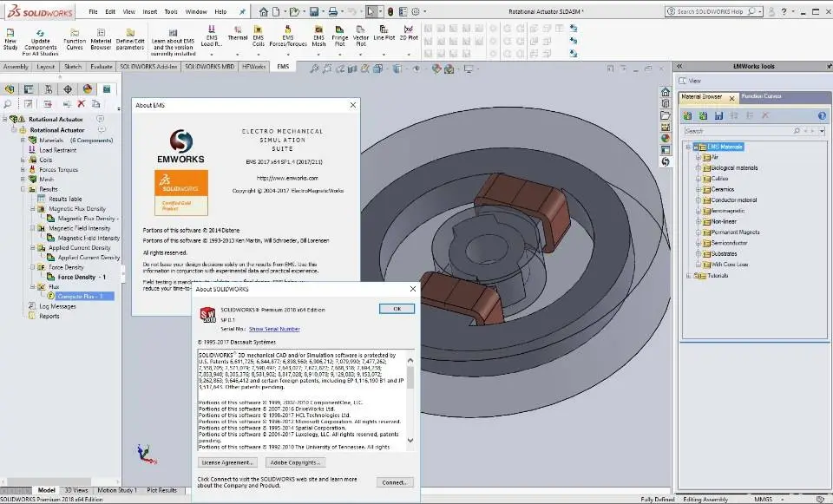Click Learn about EMS version button
The image size is (833, 504).
[x=174, y=43]
